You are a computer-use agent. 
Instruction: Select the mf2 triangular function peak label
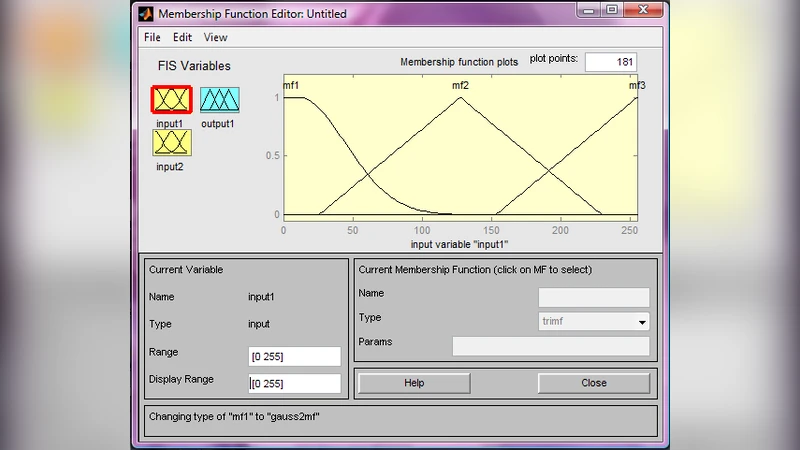point(461,86)
